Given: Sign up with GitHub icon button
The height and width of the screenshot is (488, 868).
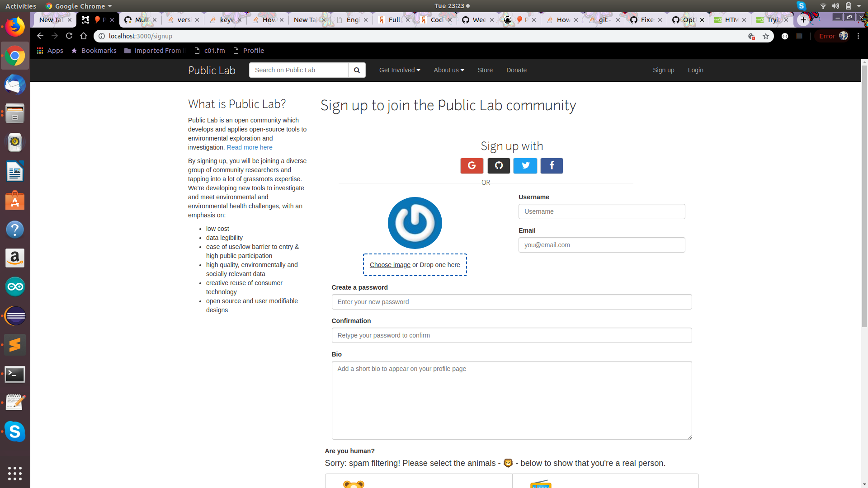Looking at the screenshot, I should pos(499,166).
